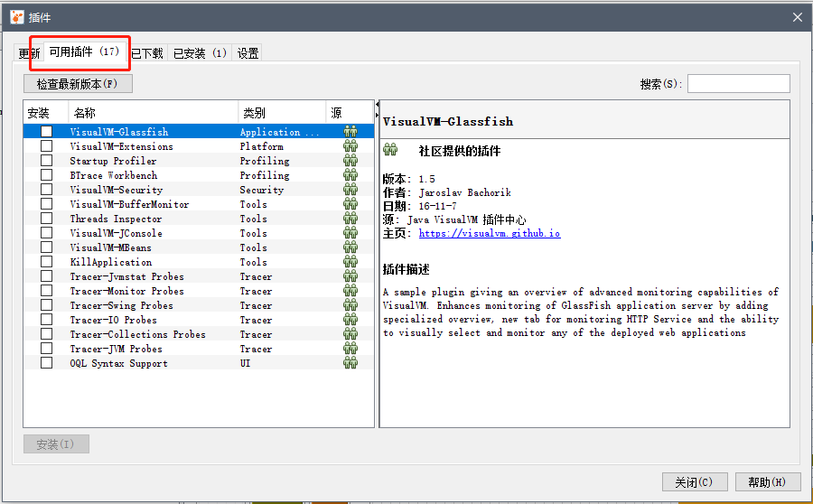This screenshot has width=813, height=504.
Task: Open the visualvm.github.io homepage link
Action: tap(490, 233)
